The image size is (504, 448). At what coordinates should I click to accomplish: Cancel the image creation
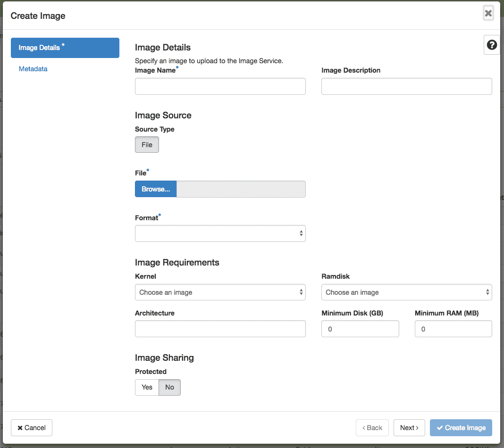click(x=31, y=427)
